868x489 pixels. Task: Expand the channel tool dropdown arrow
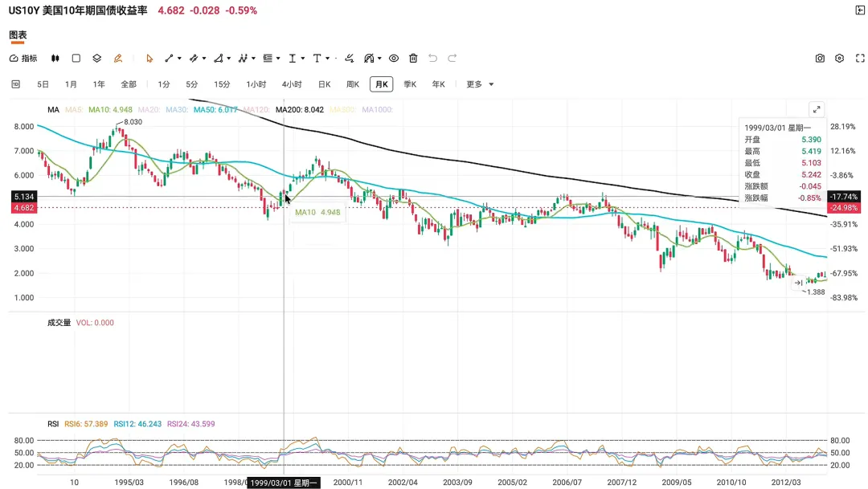[203, 58]
